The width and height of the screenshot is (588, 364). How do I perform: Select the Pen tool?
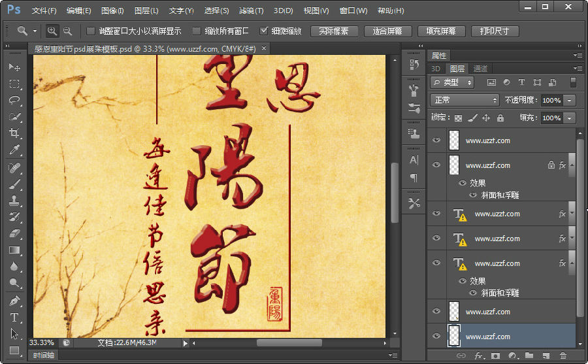pyautogui.click(x=14, y=301)
